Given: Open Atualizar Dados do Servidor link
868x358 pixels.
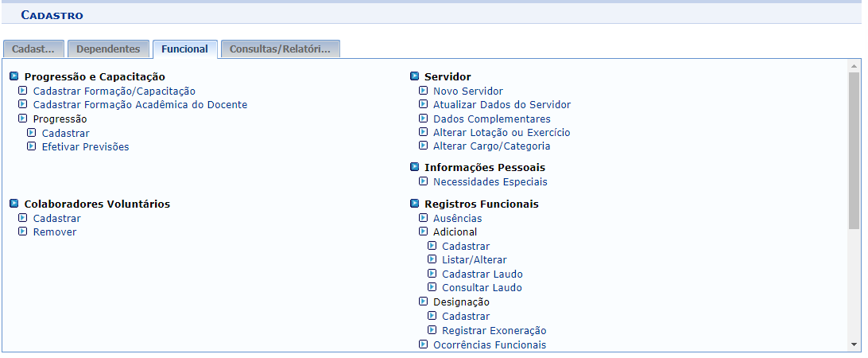Looking at the screenshot, I should coord(502,105).
